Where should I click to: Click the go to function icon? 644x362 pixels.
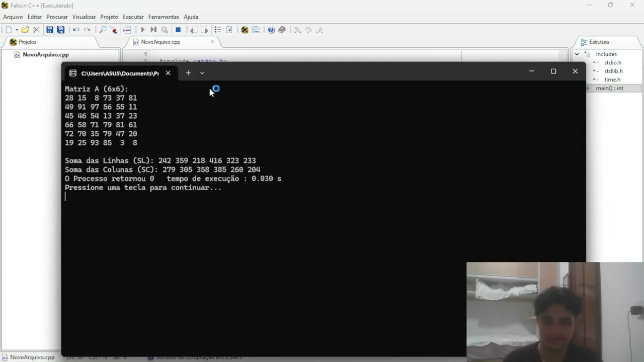229,30
